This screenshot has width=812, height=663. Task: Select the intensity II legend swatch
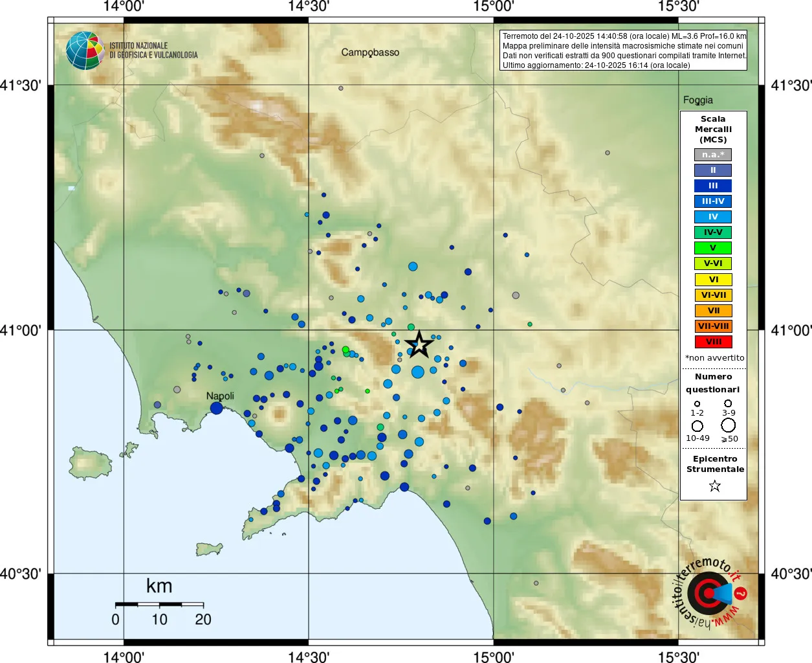(713, 170)
